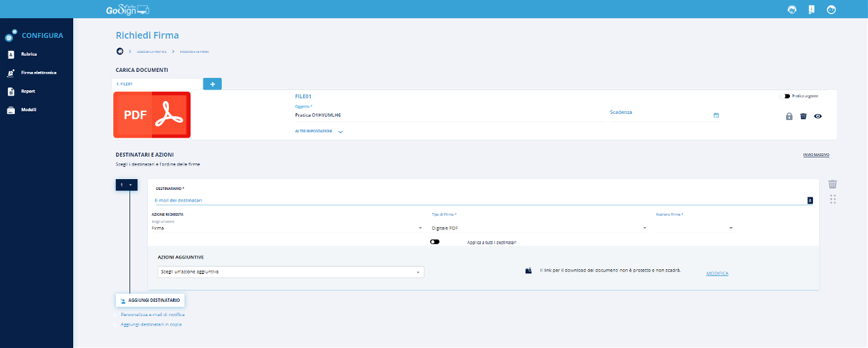Open the support headset icon in header
This screenshot has width=868, height=348.
[791, 9]
